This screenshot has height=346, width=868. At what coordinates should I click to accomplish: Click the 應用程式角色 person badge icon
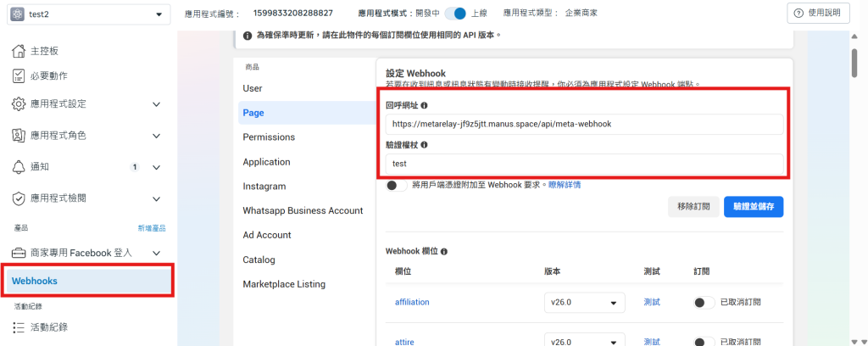pyautogui.click(x=19, y=135)
